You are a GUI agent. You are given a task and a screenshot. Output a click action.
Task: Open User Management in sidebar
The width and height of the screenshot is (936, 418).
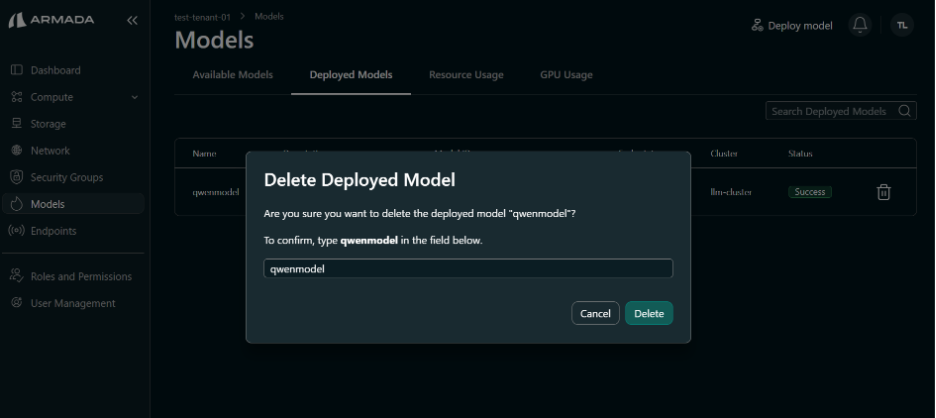73,303
